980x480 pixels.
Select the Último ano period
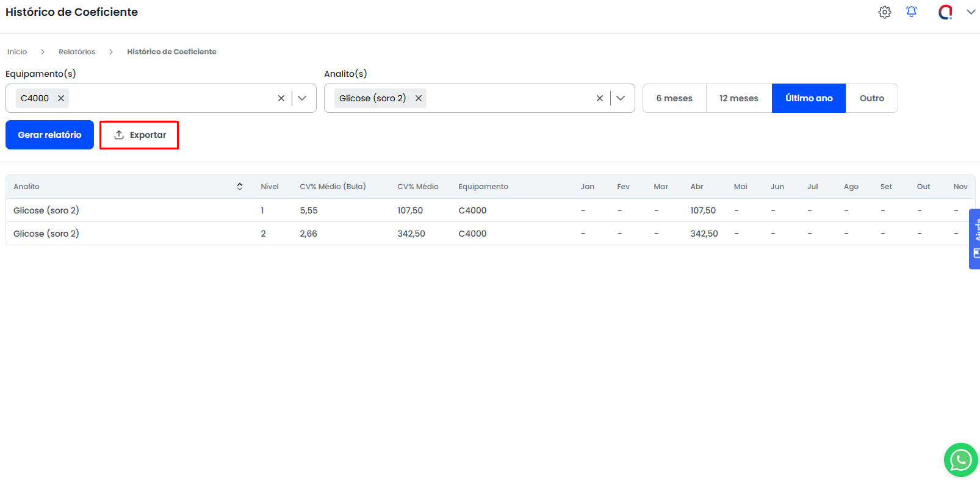pos(809,98)
